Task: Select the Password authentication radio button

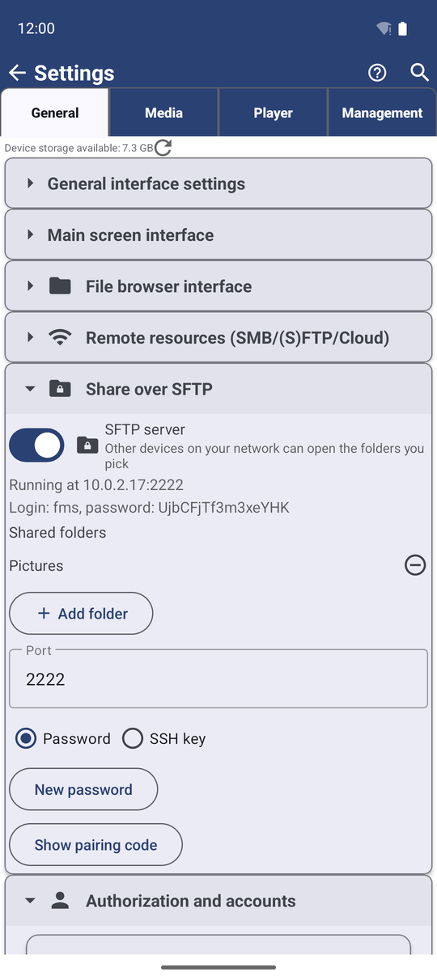Action: [x=26, y=738]
